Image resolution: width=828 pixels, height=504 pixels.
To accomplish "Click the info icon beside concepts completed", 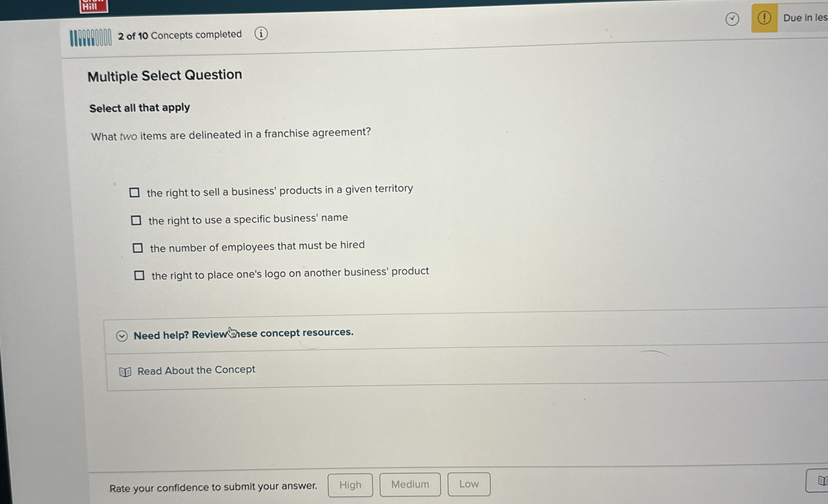I will point(261,34).
